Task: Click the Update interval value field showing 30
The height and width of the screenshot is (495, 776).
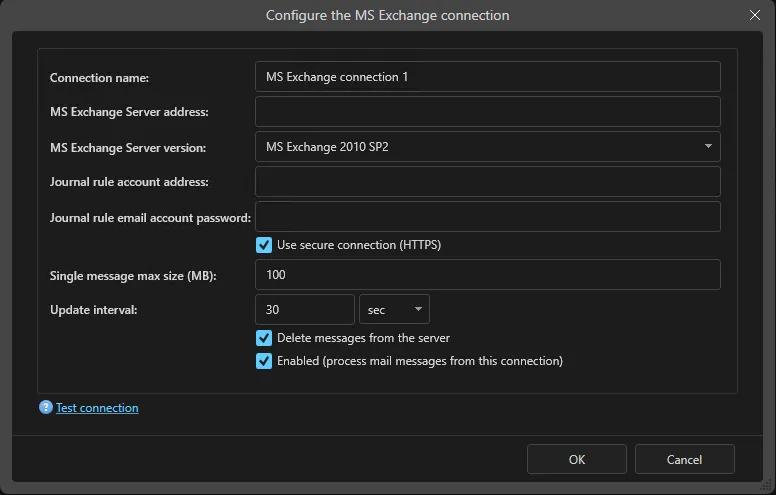Action: pos(305,310)
